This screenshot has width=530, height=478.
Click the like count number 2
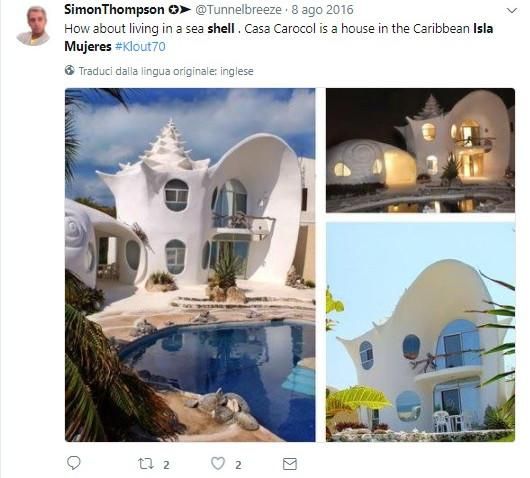[x=238, y=465]
